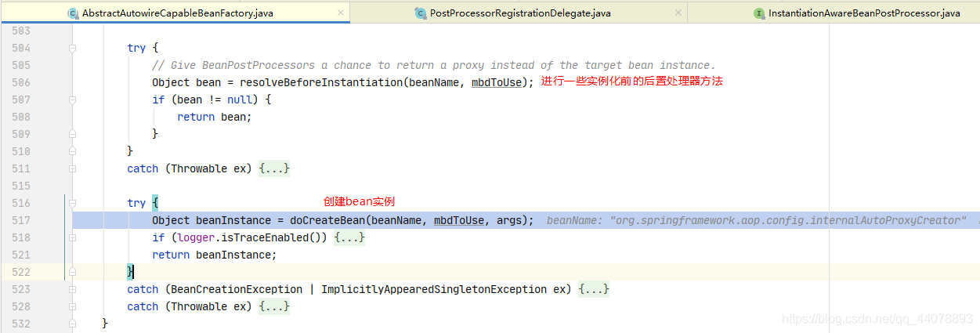Viewport: 980px width, 333px height.
Task: Switch to AbstractAutowireCapableBeanFactory.java tab
Action: pyautogui.click(x=177, y=13)
